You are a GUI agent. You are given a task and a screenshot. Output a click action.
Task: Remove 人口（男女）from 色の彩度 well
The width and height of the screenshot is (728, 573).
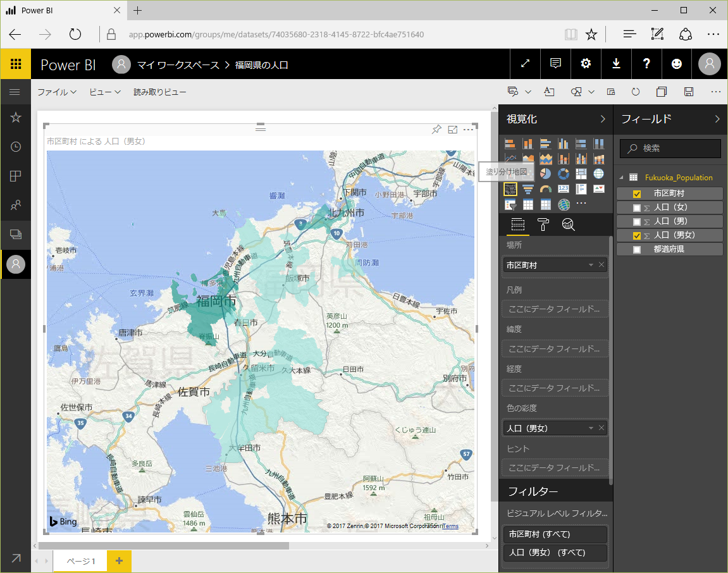[x=602, y=428]
